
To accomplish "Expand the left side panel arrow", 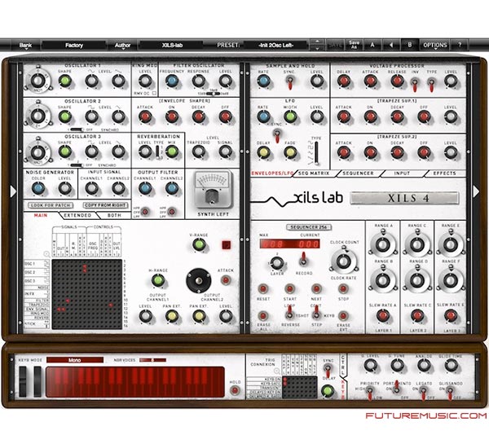I will pos(13,191).
